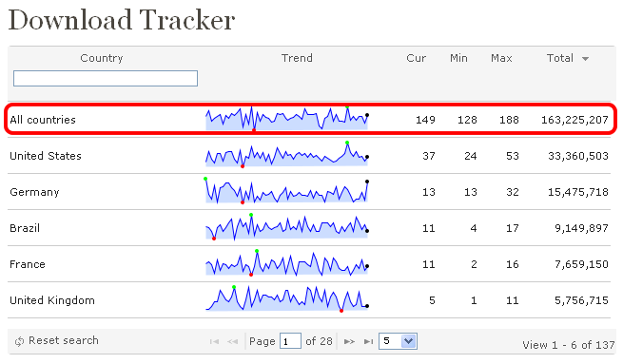
Task: Select the United Kingdom row label
Action: coord(52,300)
